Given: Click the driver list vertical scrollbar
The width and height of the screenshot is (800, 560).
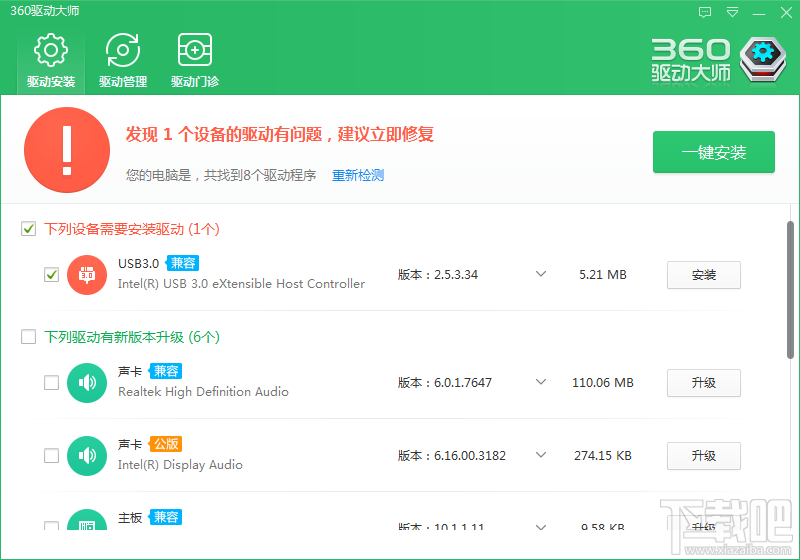Looking at the screenshot, I should (x=790, y=290).
